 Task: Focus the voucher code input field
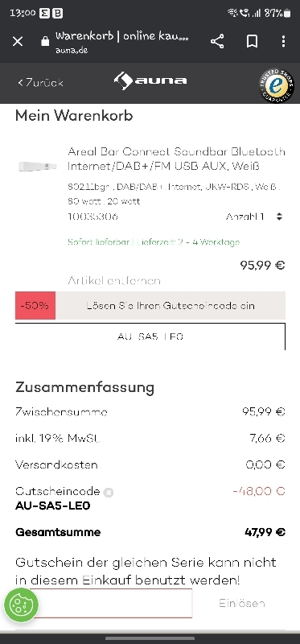(112, 603)
